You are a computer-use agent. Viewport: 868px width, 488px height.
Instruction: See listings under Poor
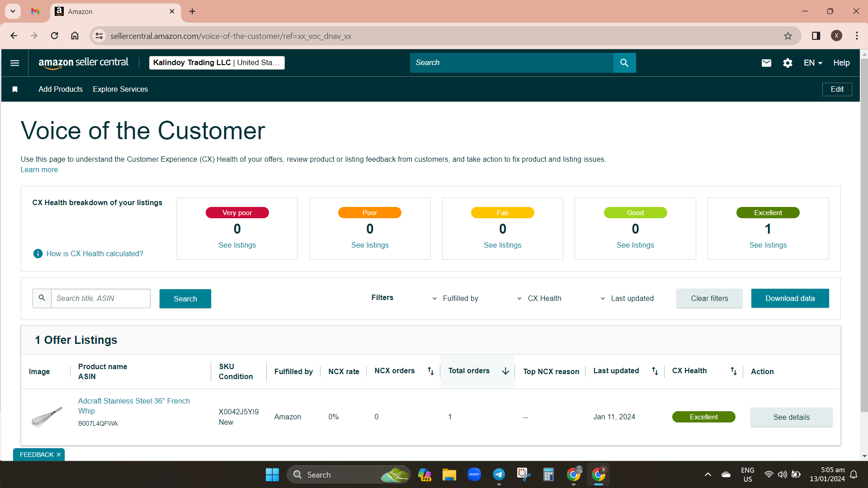(x=370, y=245)
